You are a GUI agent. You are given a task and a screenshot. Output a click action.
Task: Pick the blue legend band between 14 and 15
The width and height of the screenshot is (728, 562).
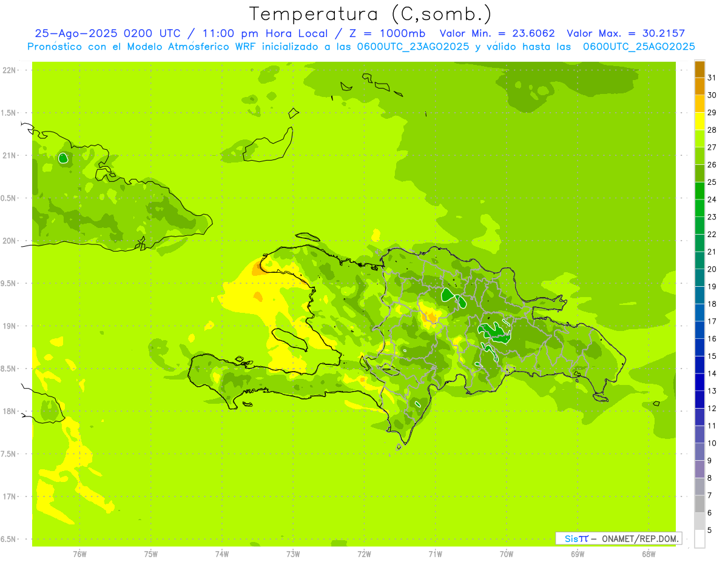coord(699,365)
